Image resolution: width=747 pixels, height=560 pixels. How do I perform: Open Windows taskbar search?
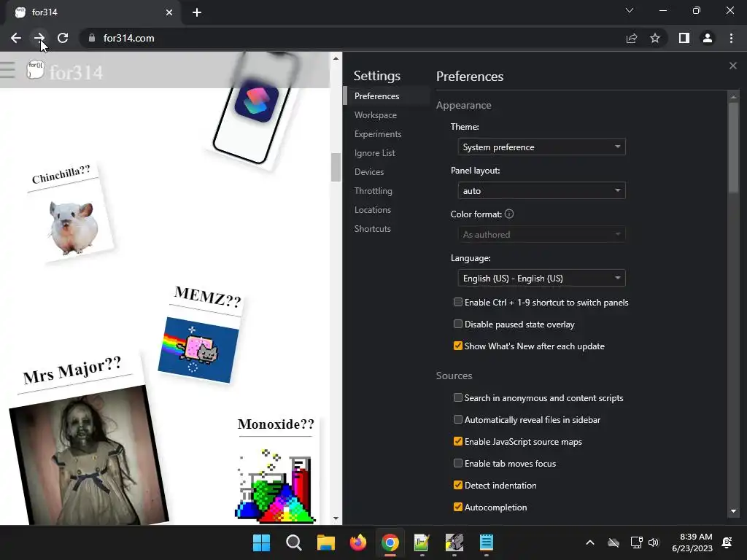click(x=293, y=542)
